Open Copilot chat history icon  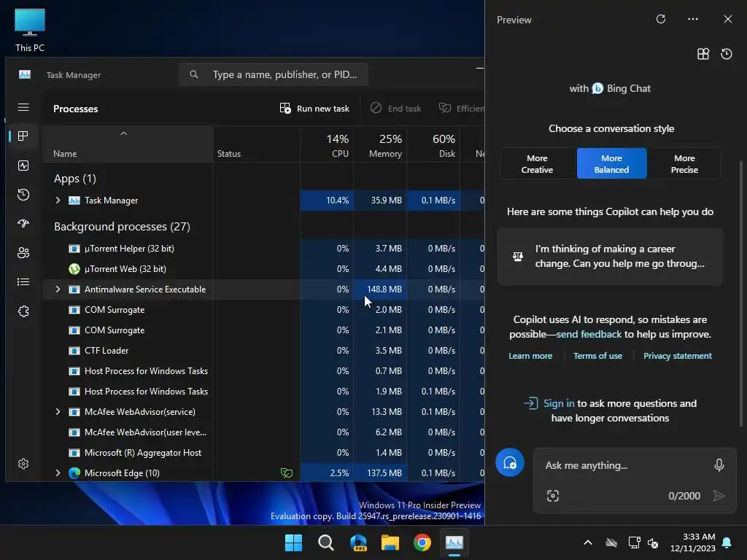727,54
